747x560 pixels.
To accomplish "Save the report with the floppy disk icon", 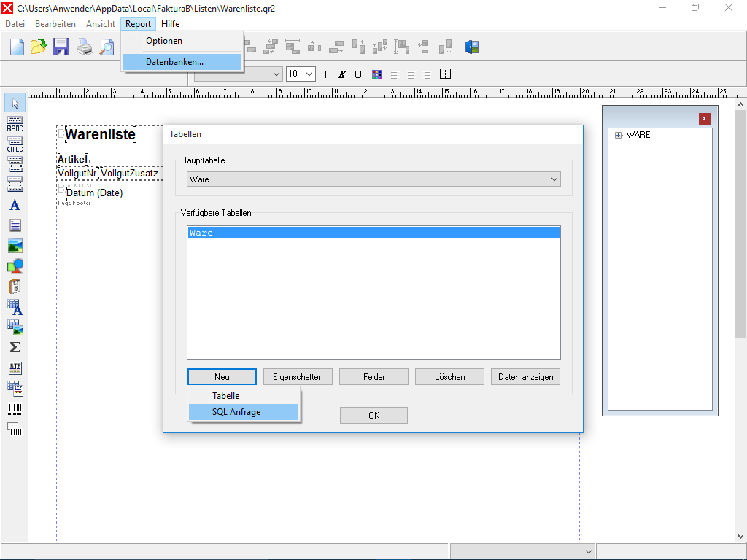I will [61, 47].
